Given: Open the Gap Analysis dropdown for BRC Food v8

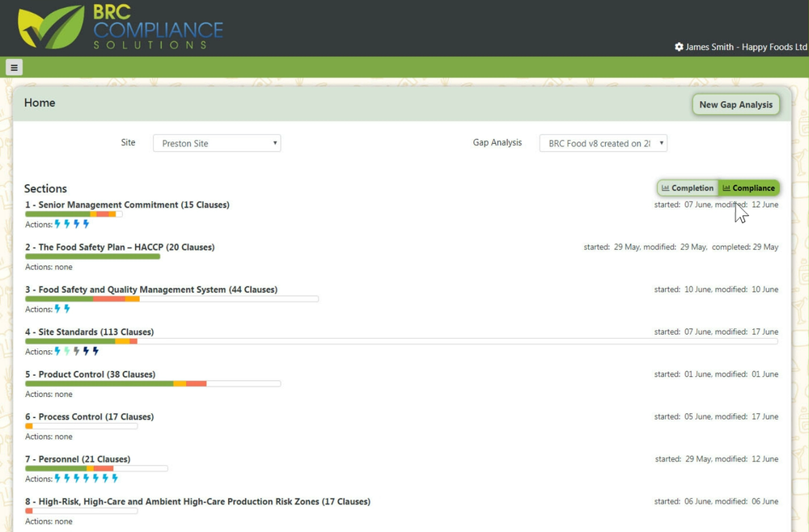Looking at the screenshot, I should point(604,142).
